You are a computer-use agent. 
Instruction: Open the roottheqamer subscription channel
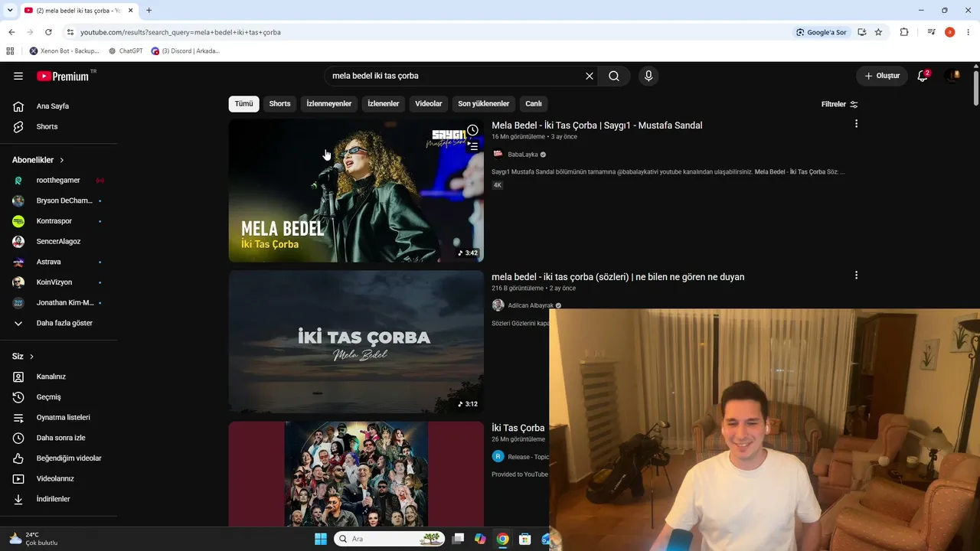click(x=59, y=181)
